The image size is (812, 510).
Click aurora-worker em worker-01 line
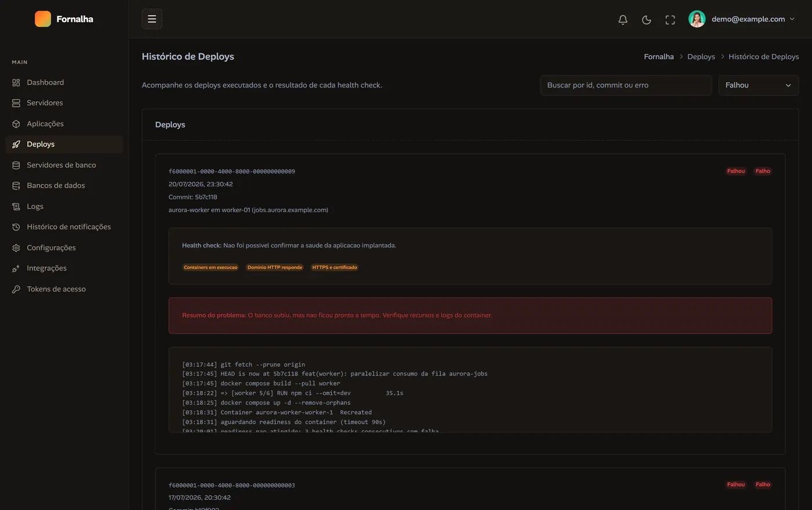(x=248, y=210)
